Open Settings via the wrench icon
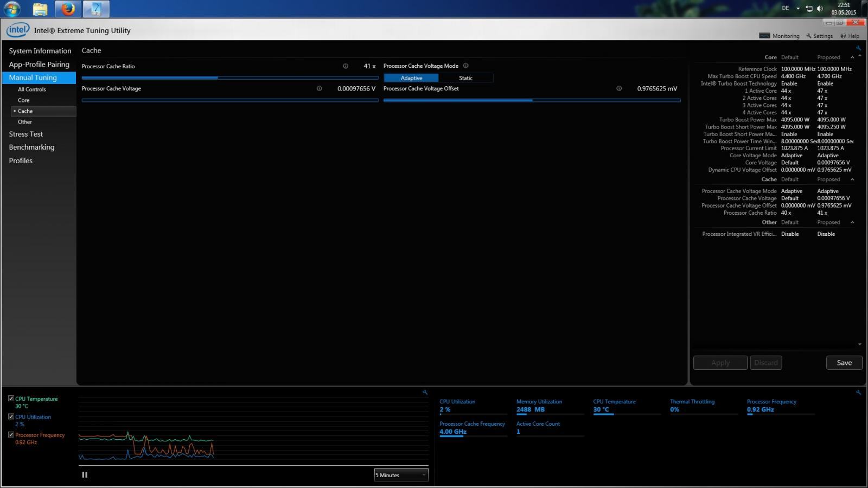 click(809, 36)
